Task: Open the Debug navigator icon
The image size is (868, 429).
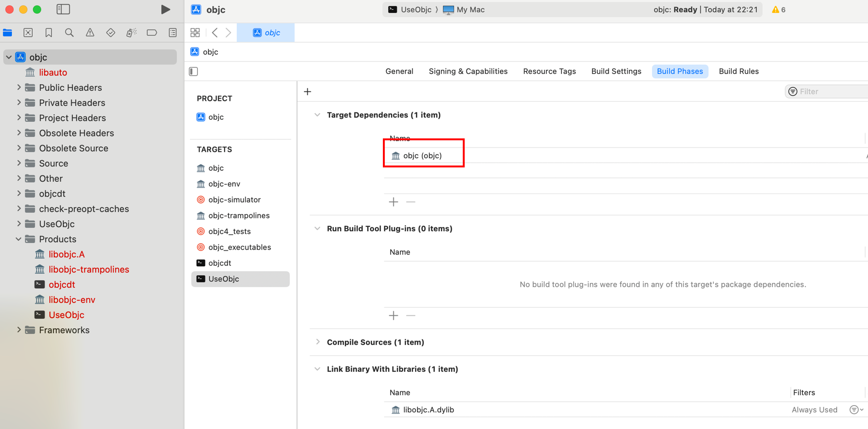Action: (x=131, y=33)
